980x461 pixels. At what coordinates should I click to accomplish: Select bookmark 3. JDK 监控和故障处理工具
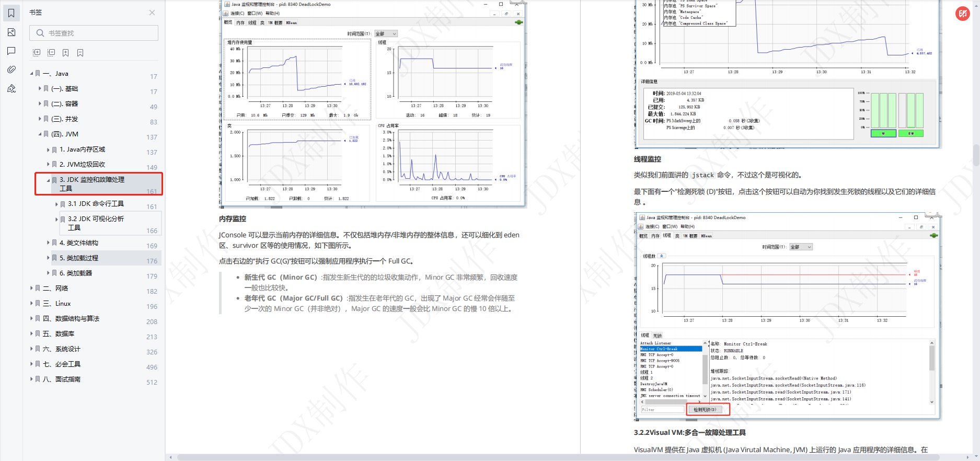(92, 184)
